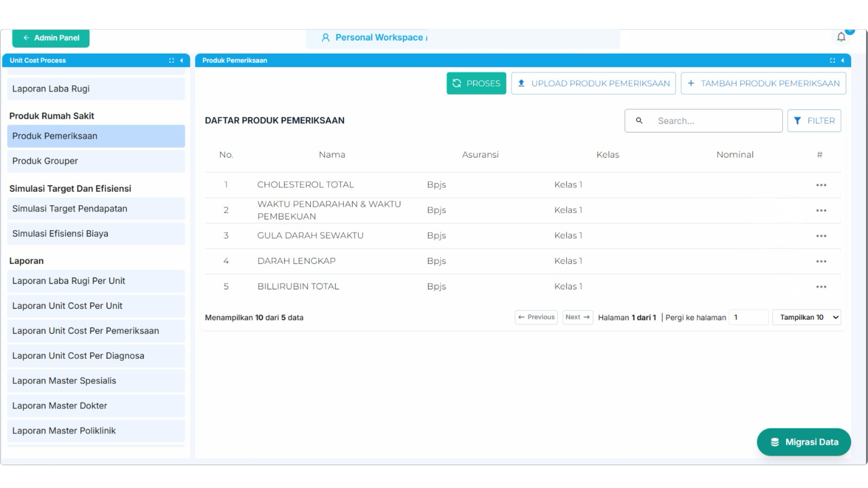Open the Tampilkan 10 rows dropdown
868x488 pixels.
[807, 317]
